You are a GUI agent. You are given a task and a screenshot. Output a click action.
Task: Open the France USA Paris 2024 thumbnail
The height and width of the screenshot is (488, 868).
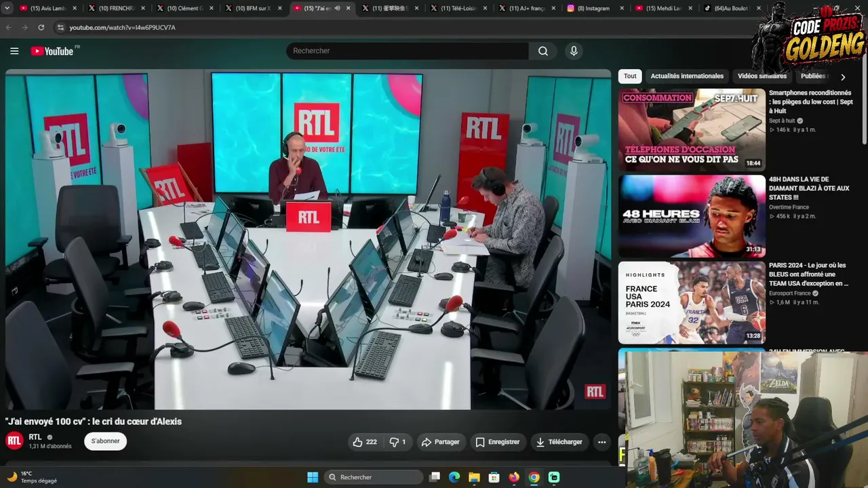(x=692, y=302)
